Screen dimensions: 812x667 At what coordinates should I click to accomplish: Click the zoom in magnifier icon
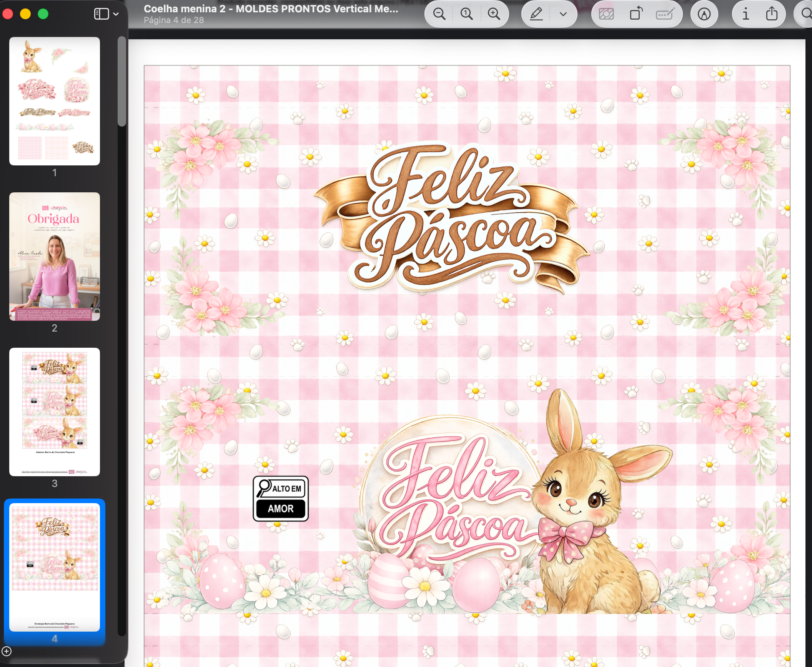pyautogui.click(x=494, y=14)
